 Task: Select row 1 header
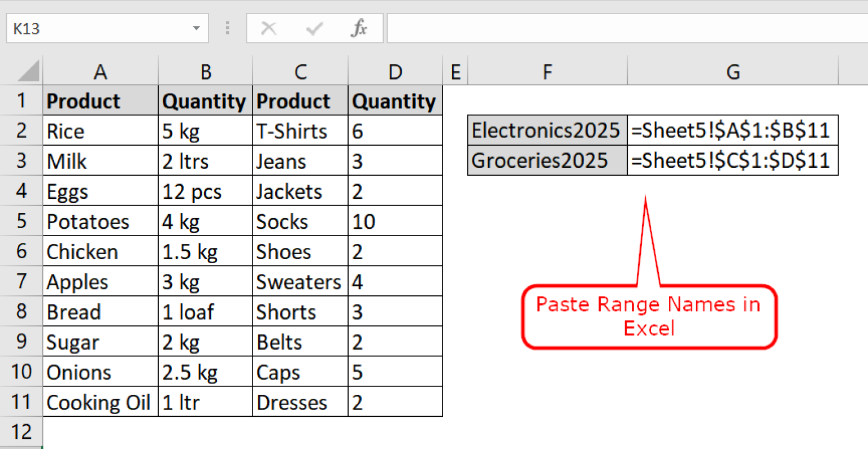coord(21,101)
